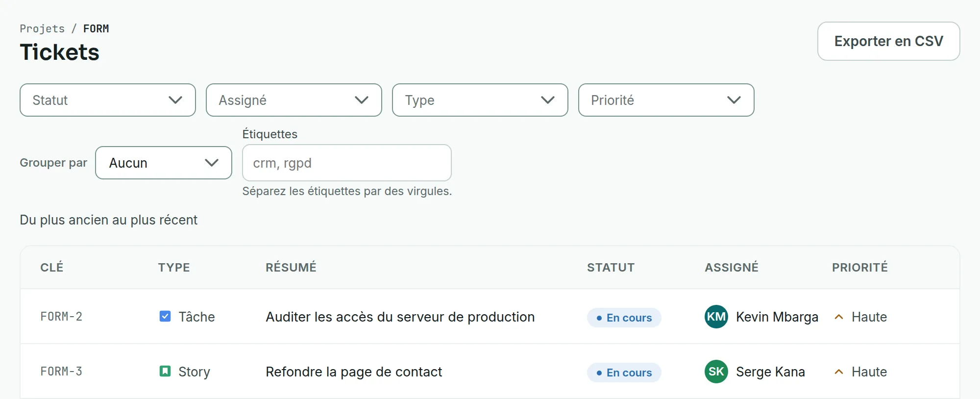The height and width of the screenshot is (399, 980).
Task: Click the SK avatar for Serge Kana
Action: 716,372
